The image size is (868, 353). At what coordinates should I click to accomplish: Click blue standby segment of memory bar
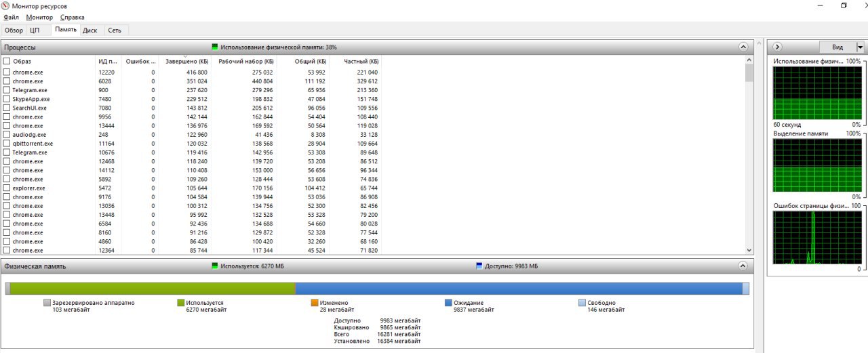click(x=519, y=289)
